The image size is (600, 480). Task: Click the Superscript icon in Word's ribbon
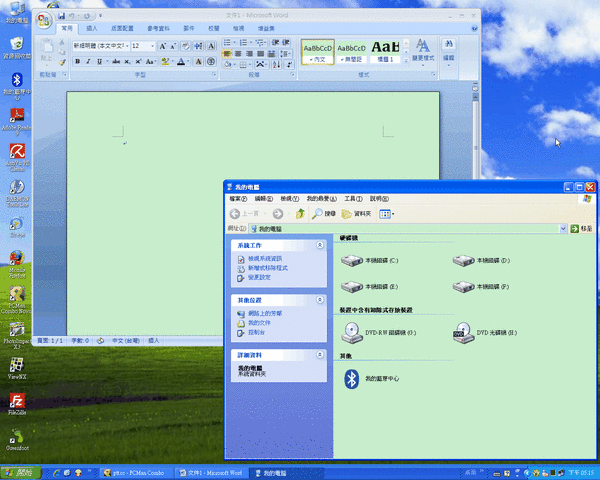tap(138, 62)
